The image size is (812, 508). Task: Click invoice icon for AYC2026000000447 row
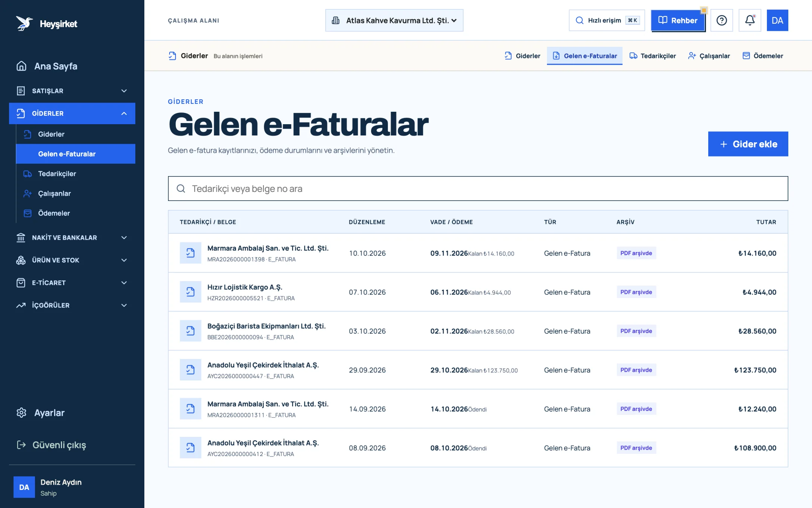[x=190, y=370]
